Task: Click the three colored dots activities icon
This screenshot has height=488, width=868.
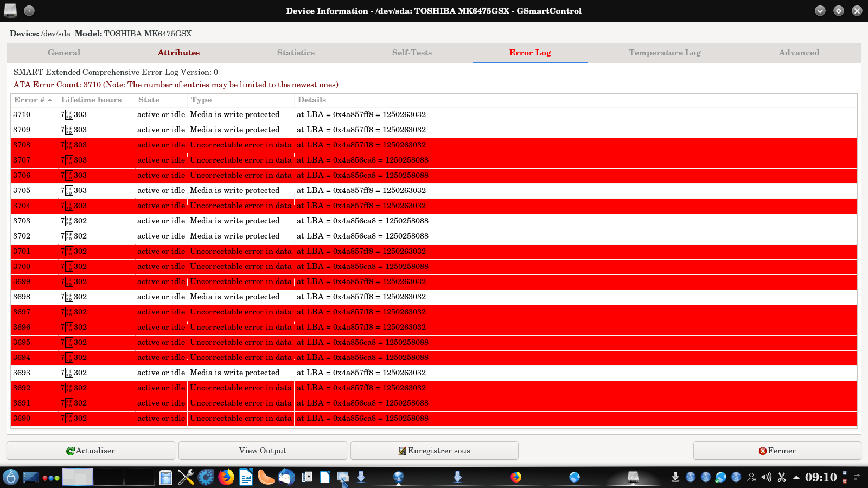Action: coord(51,478)
